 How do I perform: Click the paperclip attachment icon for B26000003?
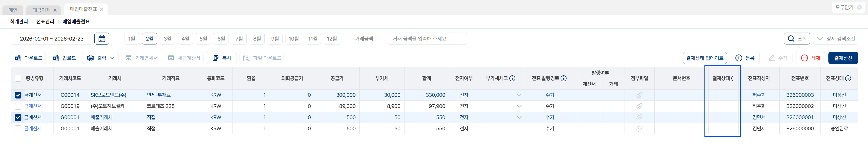pos(639,95)
